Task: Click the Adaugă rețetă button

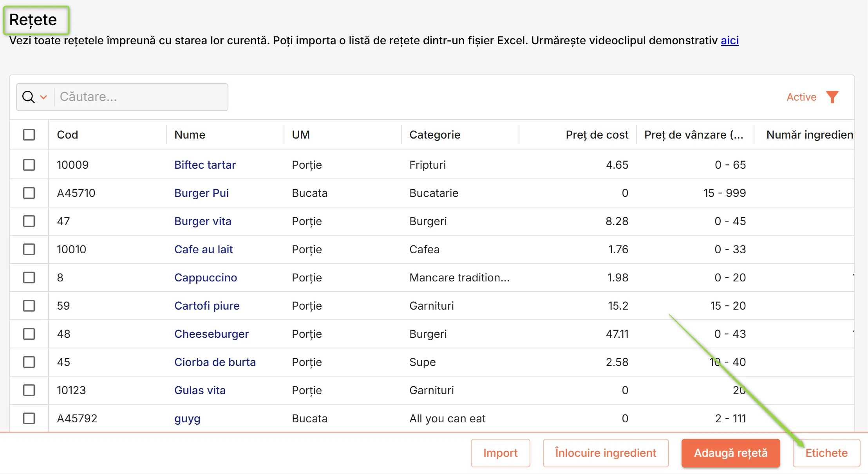Action: [x=731, y=453]
